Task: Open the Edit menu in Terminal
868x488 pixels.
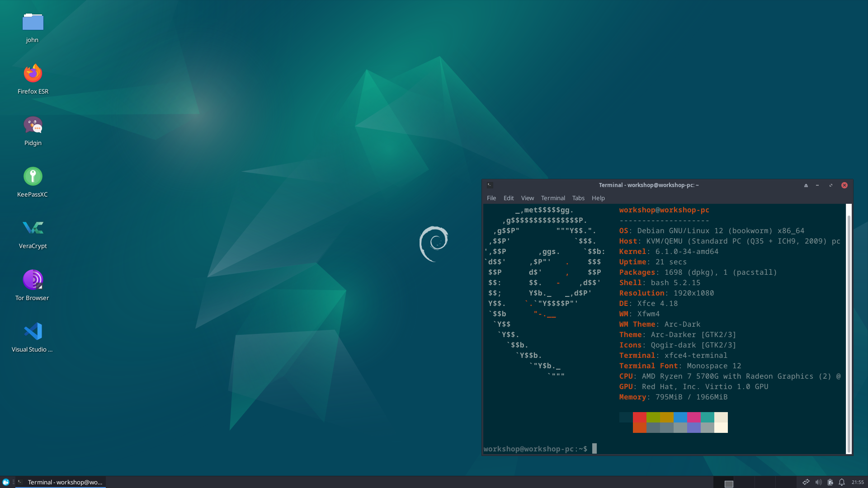Action: 508,198
